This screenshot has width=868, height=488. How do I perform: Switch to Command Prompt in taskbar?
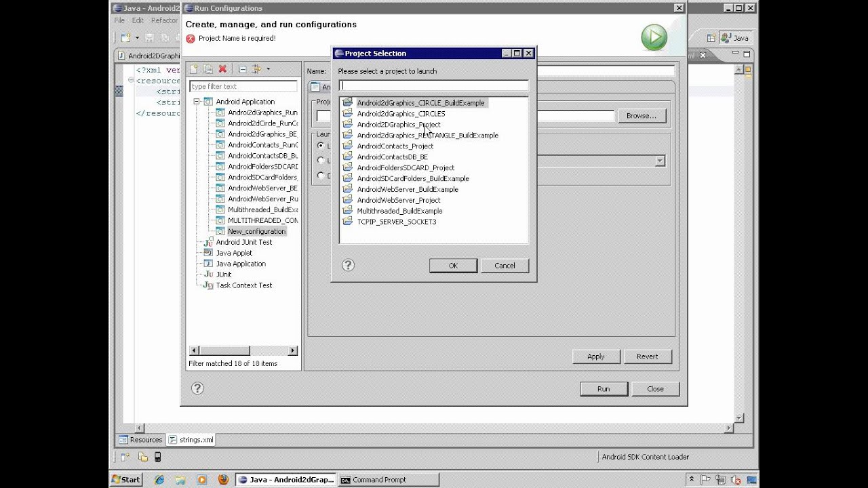pos(388,479)
